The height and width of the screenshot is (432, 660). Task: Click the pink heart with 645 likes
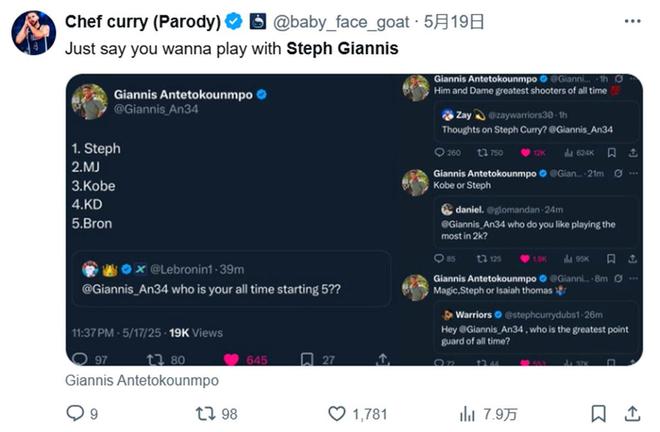(230, 359)
